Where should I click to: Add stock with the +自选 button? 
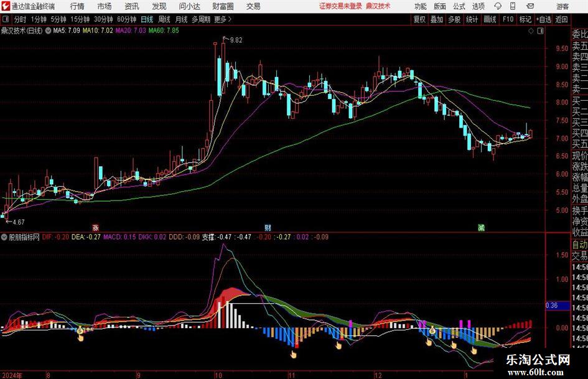(544, 19)
